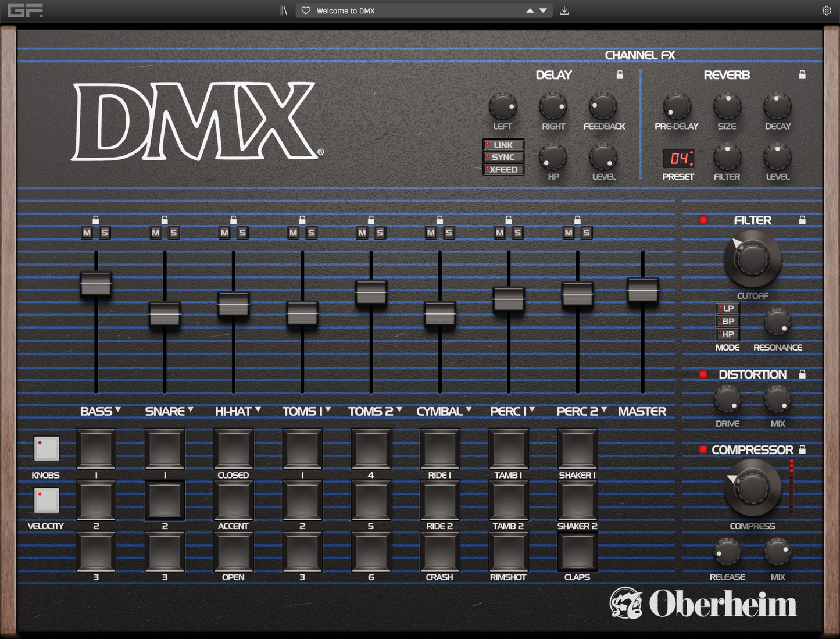
Task: Select HP filter mode
Action: 727,334
